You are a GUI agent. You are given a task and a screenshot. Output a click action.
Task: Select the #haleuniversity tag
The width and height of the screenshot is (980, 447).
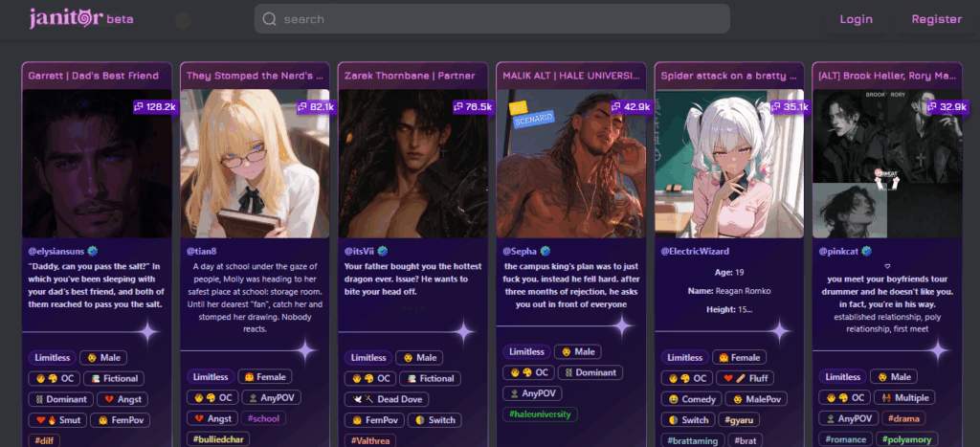539,413
